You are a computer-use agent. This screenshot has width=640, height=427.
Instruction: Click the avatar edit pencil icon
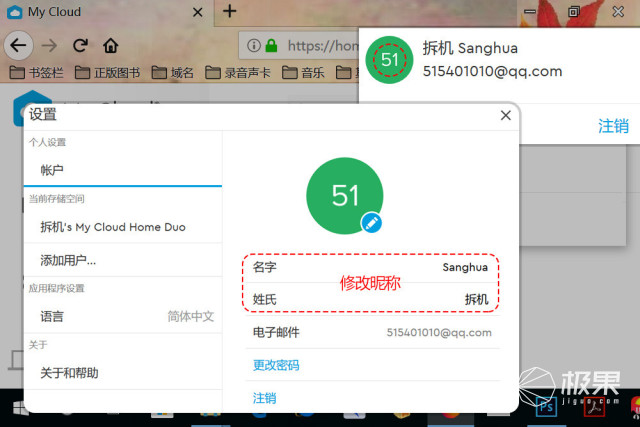coord(371,223)
